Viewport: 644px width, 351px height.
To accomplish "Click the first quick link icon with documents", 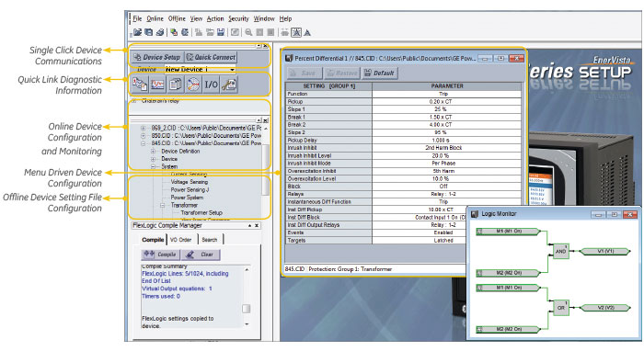I will [x=140, y=85].
